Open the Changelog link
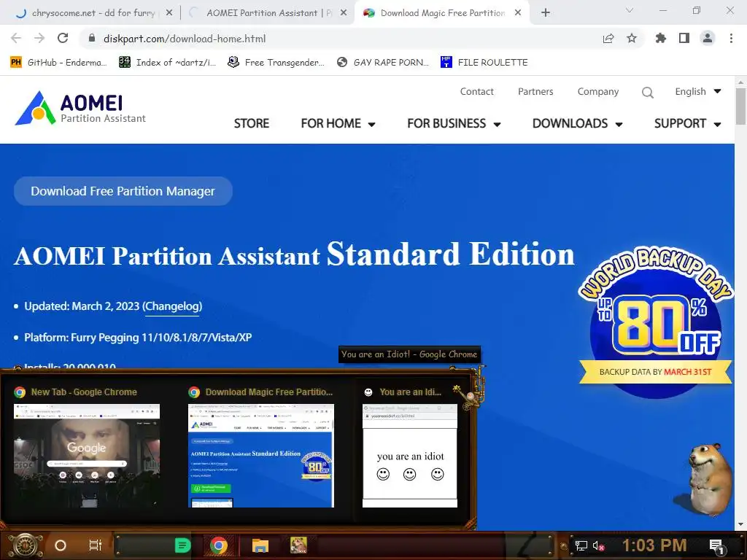The image size is (747, 560). click(x=172, y=306)
